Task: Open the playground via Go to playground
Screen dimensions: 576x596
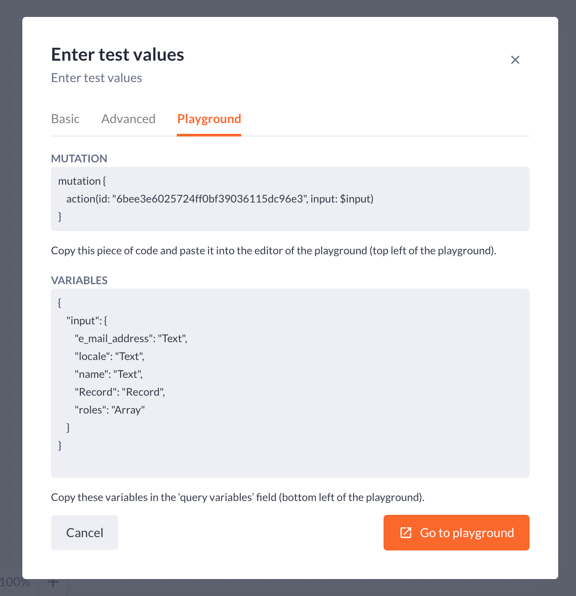Action: pyautogui.click(x=456, y=533)
